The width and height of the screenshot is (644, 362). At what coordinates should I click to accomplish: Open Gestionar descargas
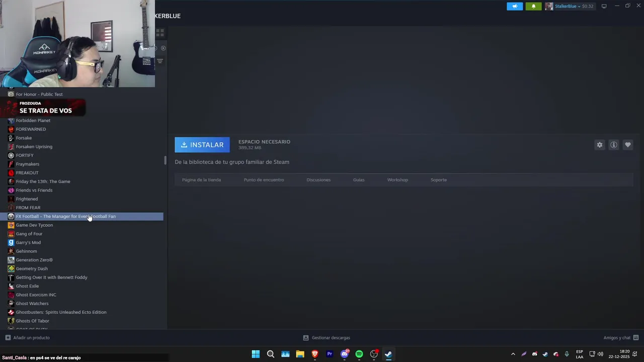[327, 337]
